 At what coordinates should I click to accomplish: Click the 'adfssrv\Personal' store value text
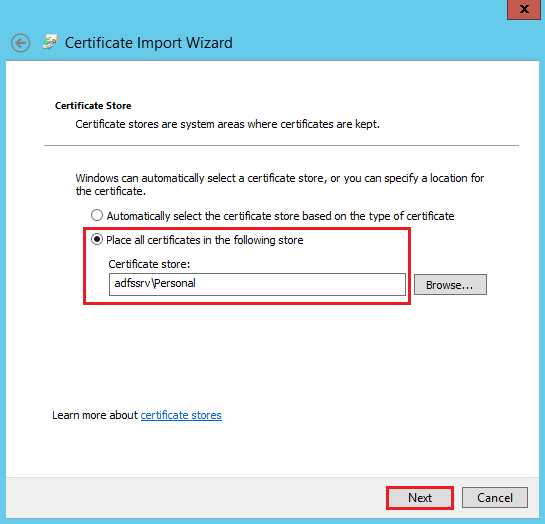click(x=155, y=283)
